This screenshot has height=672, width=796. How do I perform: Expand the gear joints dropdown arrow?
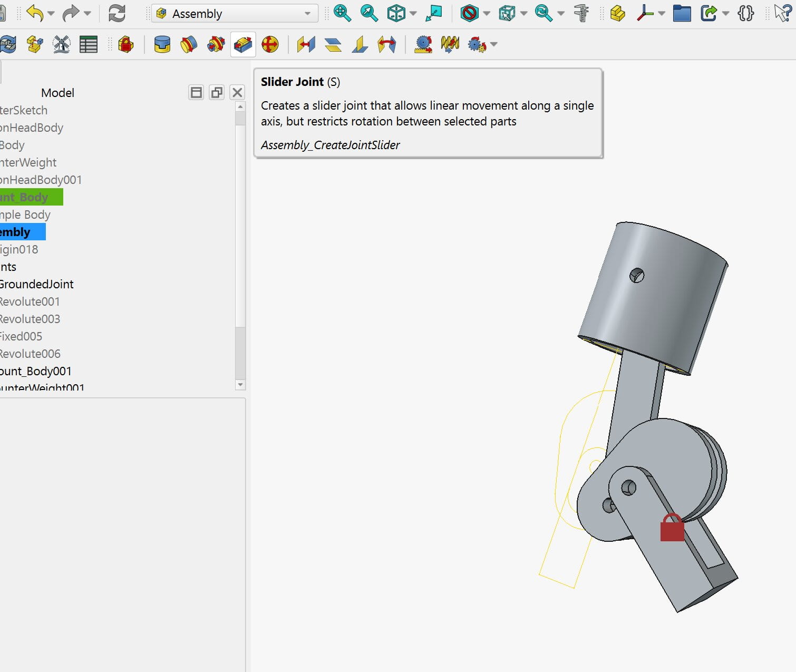point(494,45)
